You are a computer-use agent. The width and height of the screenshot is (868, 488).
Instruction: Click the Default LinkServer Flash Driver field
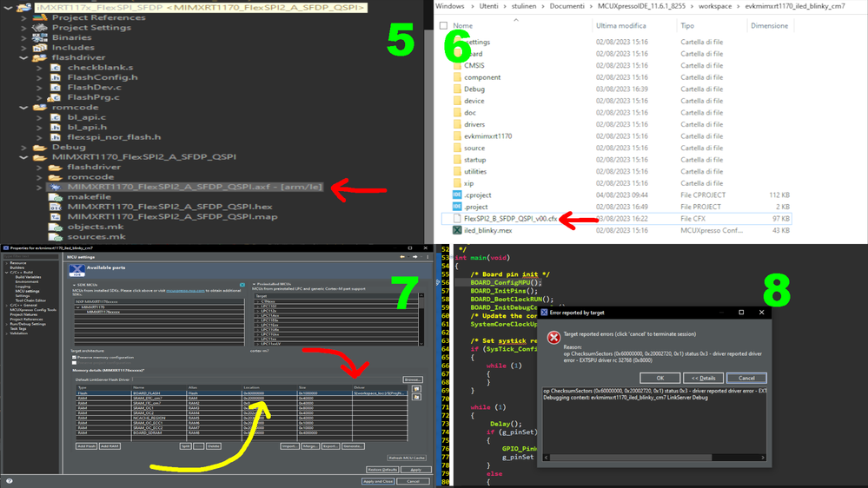(266, 379)
